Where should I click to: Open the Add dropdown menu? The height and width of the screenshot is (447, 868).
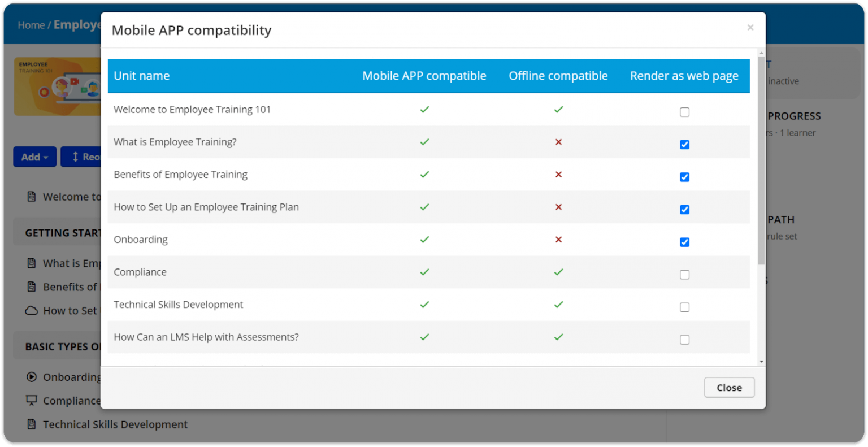34,157
